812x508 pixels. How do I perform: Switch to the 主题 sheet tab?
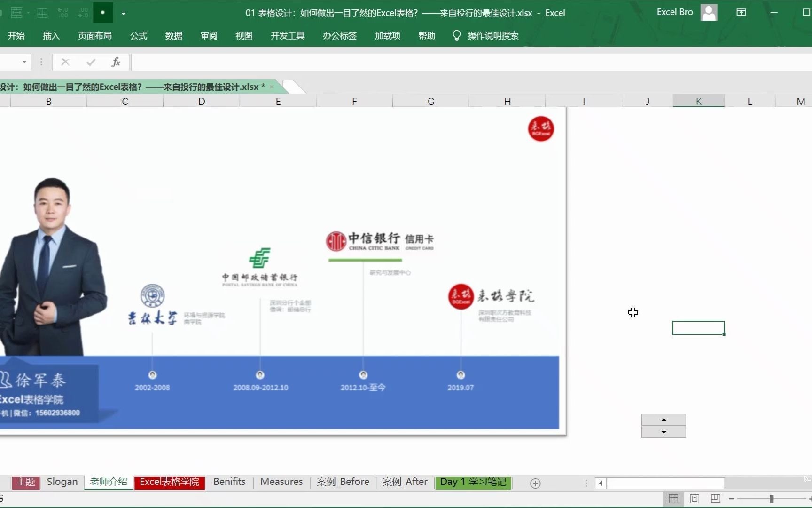point(26,482)
